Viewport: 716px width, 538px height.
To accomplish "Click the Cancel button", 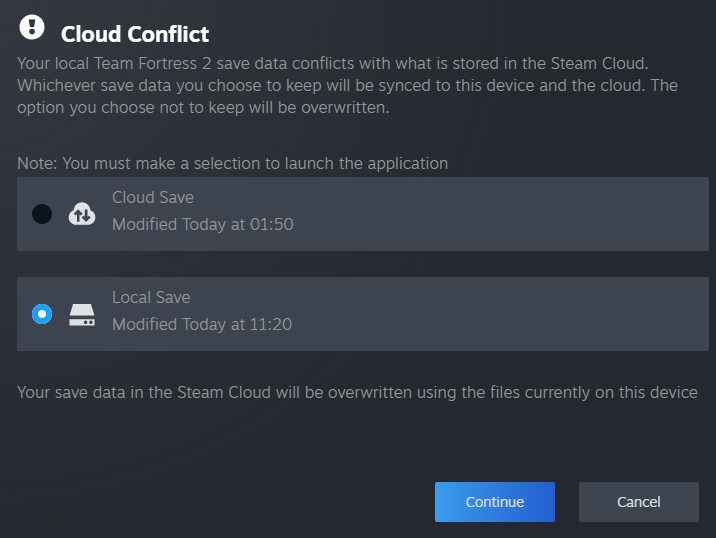I will pos(638,502).
